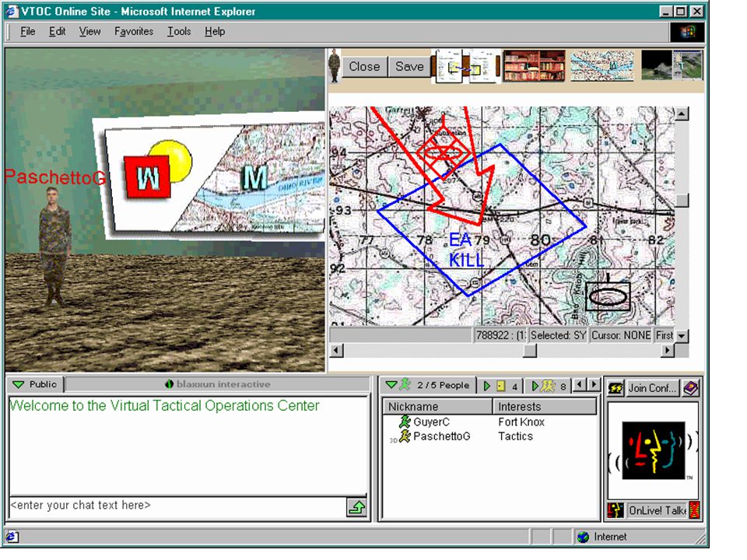Open the Favorites menu
The height and width of the screenshot is (560, 747).
point(134,31)
